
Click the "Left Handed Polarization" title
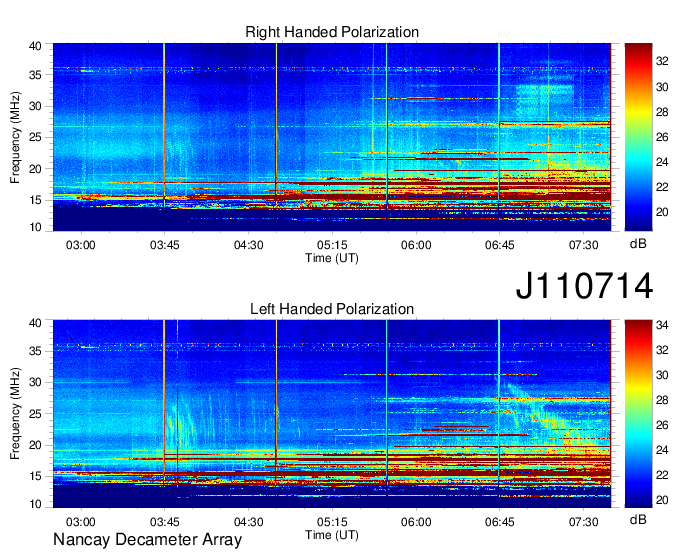tap(332, 309)
